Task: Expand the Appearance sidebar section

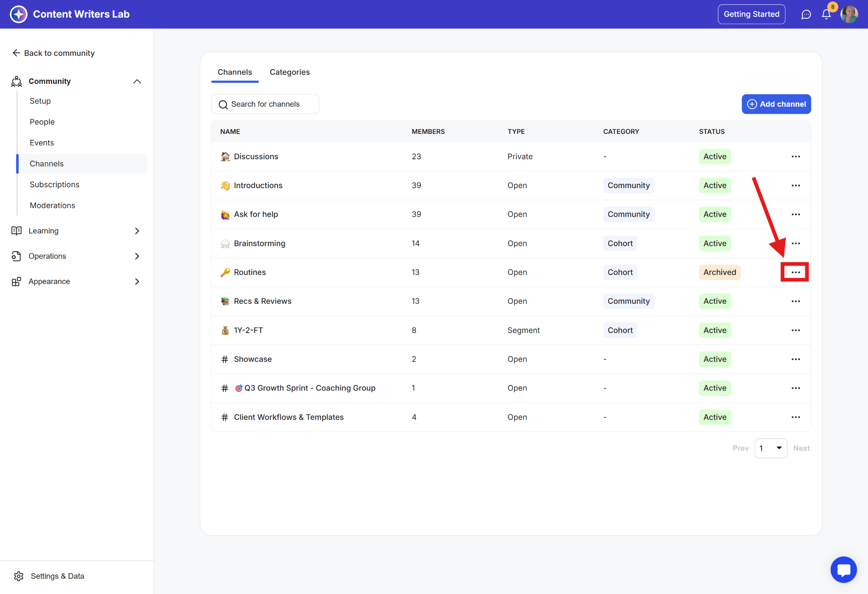Action: (137, 281)
